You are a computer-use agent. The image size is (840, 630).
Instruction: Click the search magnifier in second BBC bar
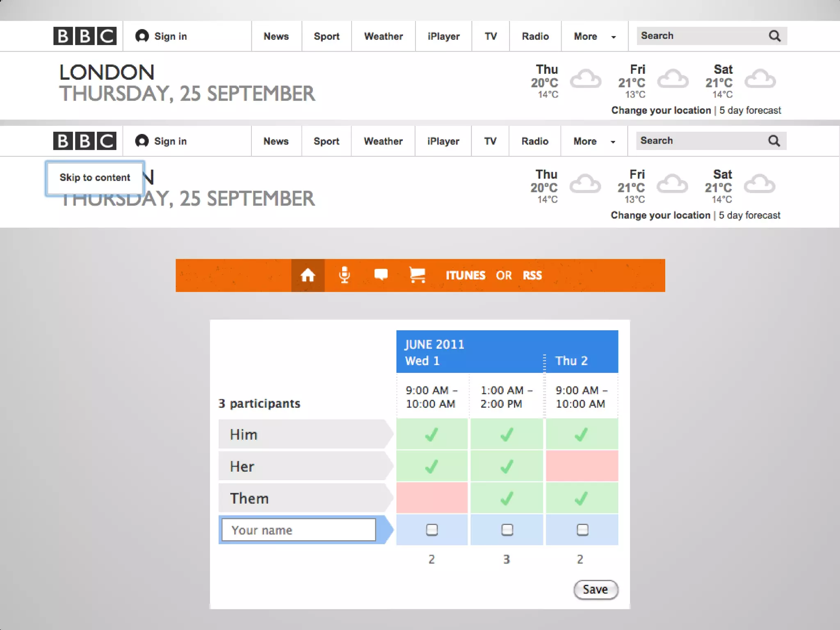click(x=774, y=141)
